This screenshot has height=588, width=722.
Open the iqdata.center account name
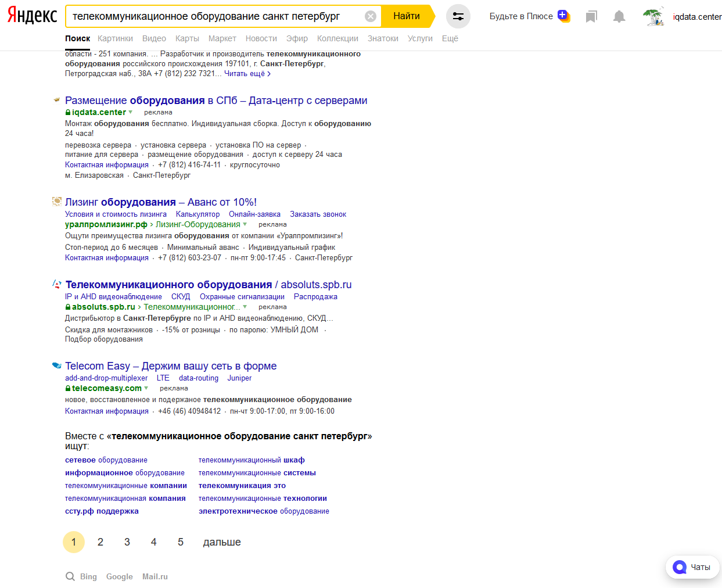(697, 17)
